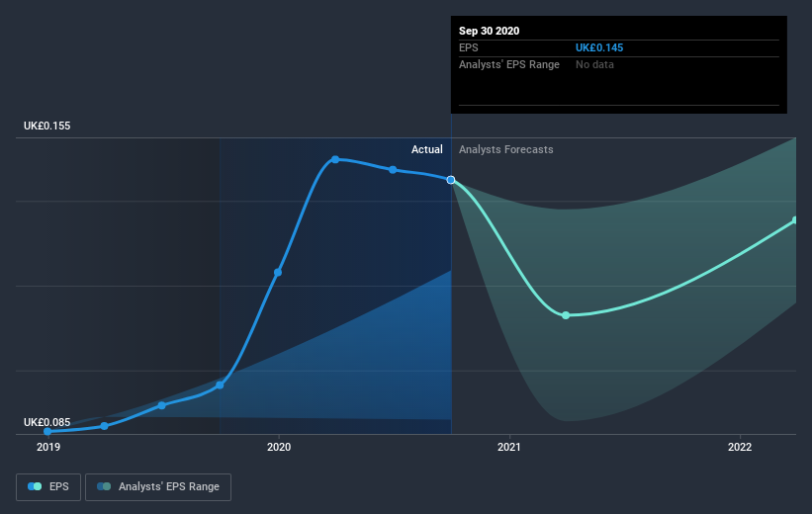Click the 2021 axis label
This screenshot has height=514, width=812.
509,447
